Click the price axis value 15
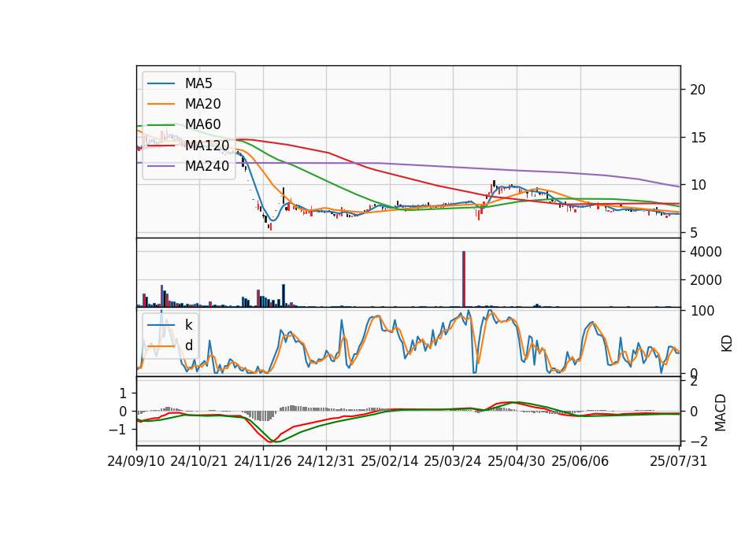The height and width of the screenshot is (543, 756). click(x=698, y=138)
